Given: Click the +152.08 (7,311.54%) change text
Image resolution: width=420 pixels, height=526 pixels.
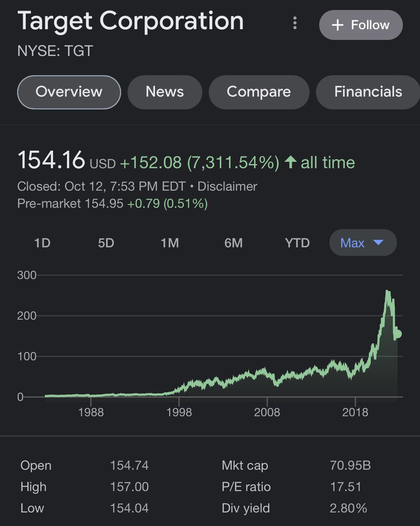Looking at the screenshot, I should click(x=199, y=163).
